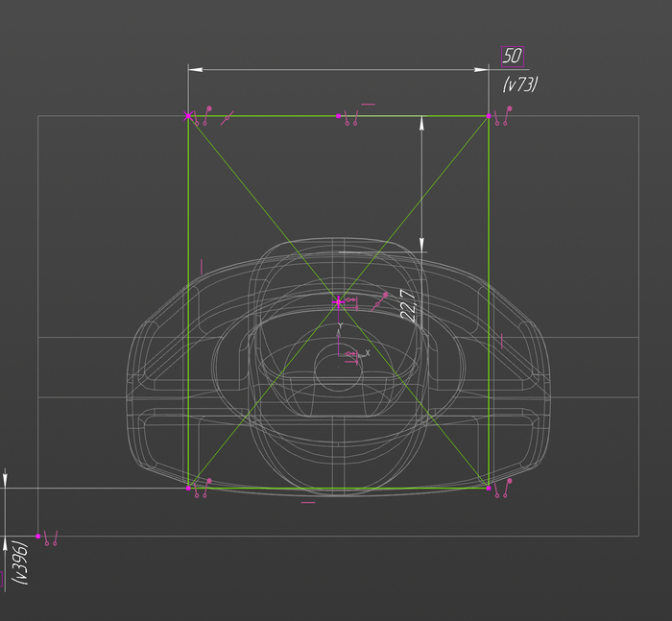Click the horizontal constraint mark below the bottom arc
Viewport: 672px width, 621px height.
click(308, 502)
